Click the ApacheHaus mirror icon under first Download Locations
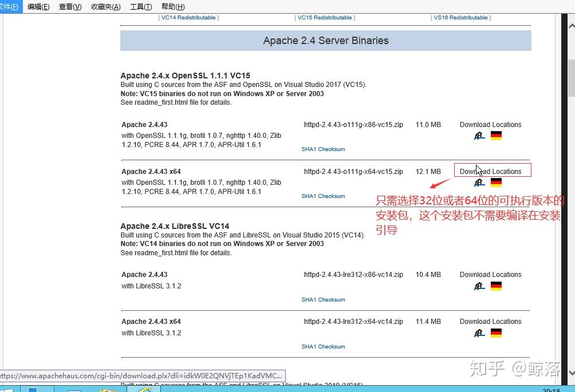This screenshot has width=575, height=392. [x=479, y=135]
